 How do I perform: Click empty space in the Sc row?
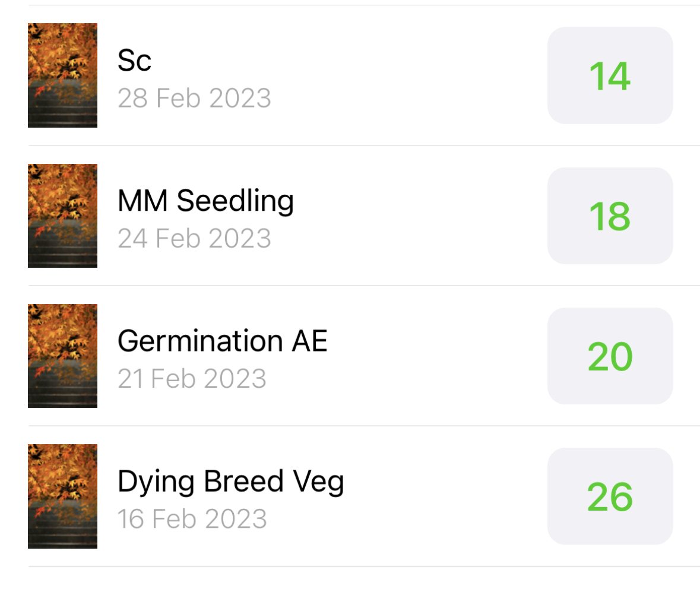[x=416, y=75]
